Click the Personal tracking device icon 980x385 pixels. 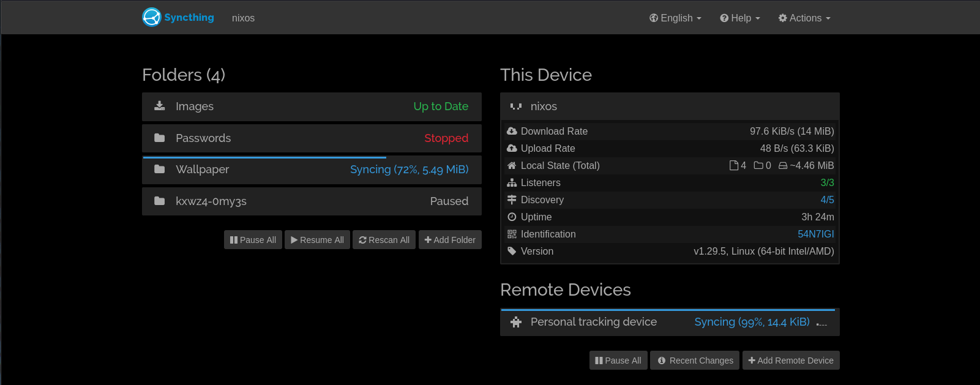pyautogui.click(x=516, y=322)
